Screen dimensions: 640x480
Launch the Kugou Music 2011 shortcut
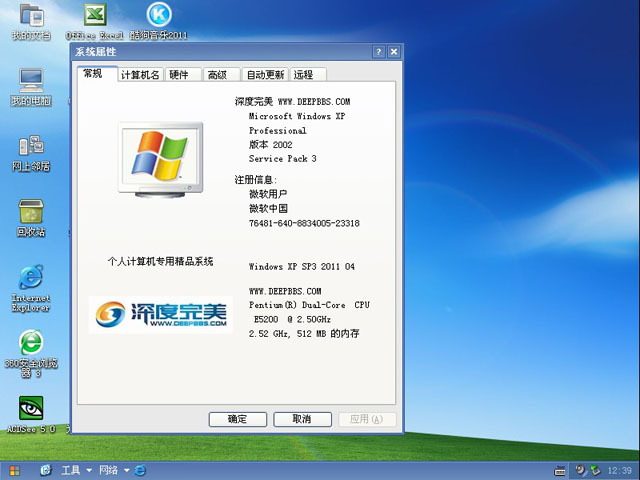(158, 17)
